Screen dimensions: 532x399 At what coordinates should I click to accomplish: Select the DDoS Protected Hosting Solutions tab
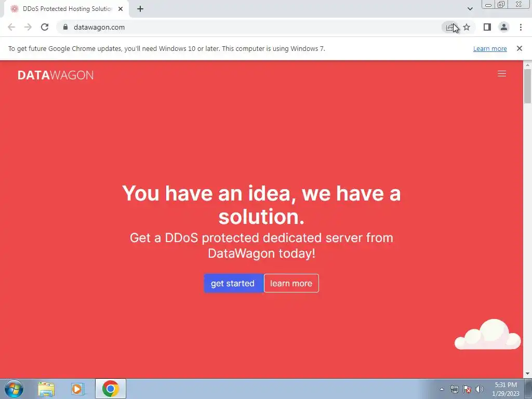click(66, 9)
